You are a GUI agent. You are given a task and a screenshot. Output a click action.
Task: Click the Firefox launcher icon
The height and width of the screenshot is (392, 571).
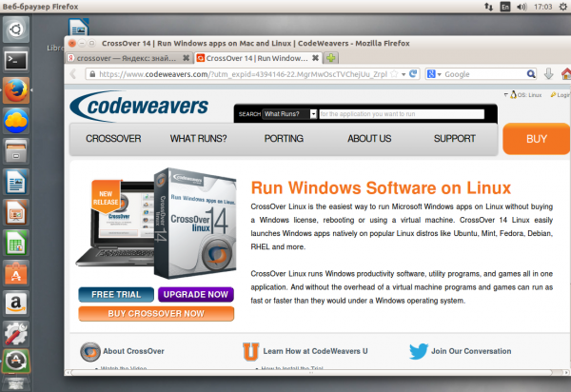click(16, 90)
